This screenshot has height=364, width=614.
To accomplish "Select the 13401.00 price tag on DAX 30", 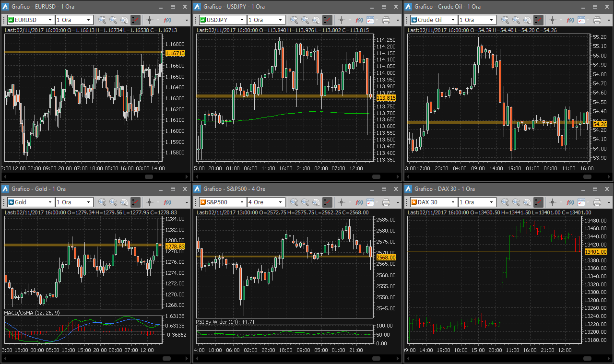I will pyautogui.click(x=596, y=252).
